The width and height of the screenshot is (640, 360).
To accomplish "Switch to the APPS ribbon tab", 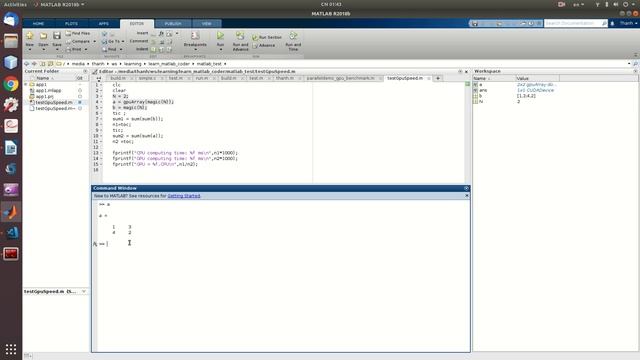I will [104, 24].
